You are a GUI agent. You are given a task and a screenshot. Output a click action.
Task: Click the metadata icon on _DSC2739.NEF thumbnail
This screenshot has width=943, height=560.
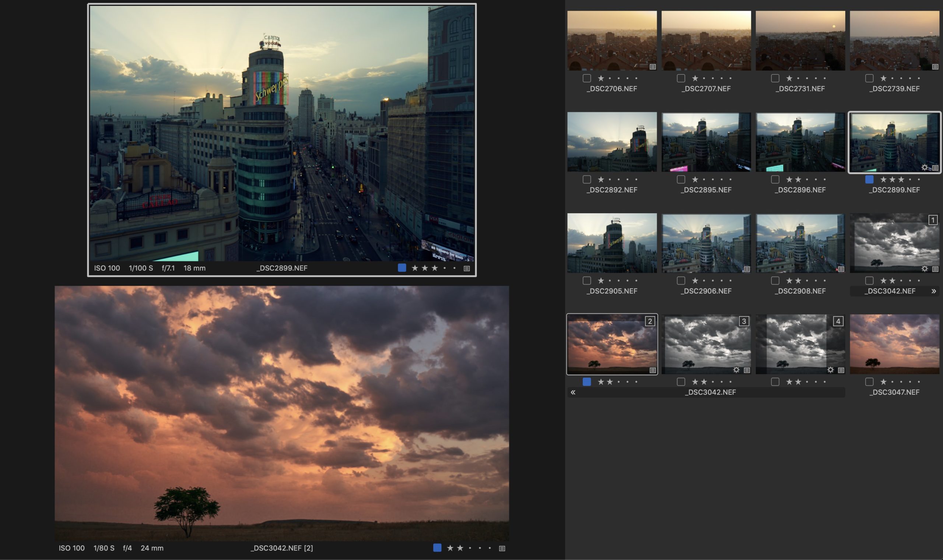click(935, 67)
